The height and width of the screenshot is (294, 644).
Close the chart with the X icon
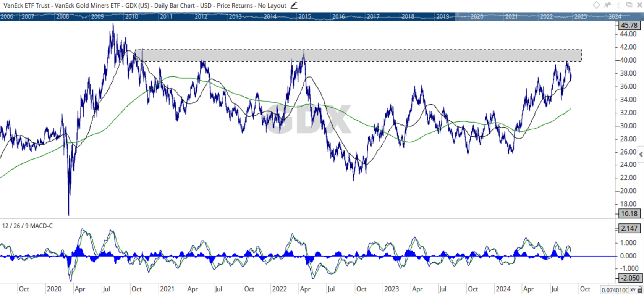639,5
